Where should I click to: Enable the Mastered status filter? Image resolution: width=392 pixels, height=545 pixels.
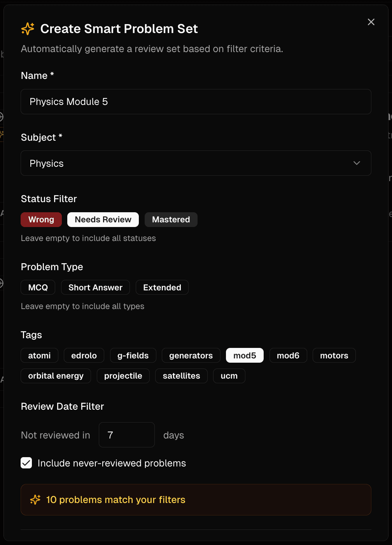tap(171, 220)
